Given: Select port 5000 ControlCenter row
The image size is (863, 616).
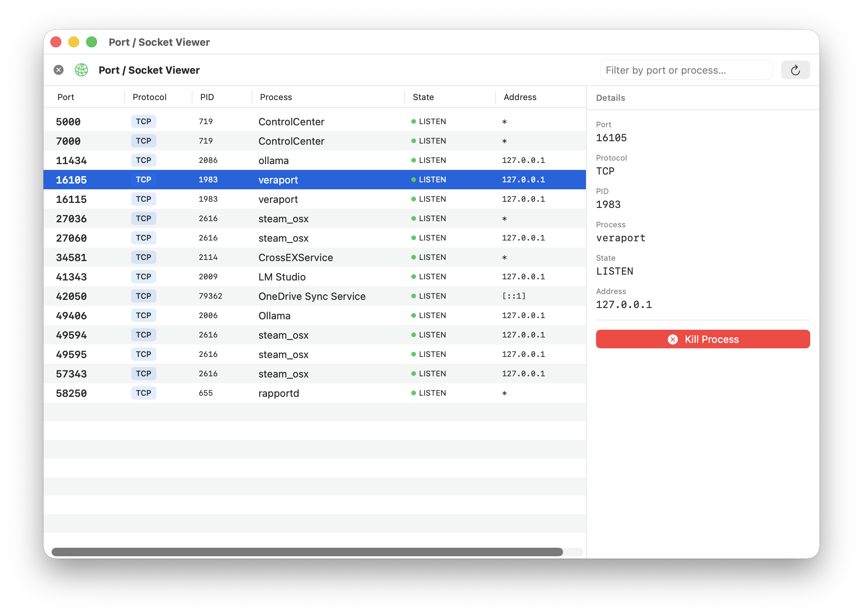Looking at the screenshot, I should click(x=315, y=121).
